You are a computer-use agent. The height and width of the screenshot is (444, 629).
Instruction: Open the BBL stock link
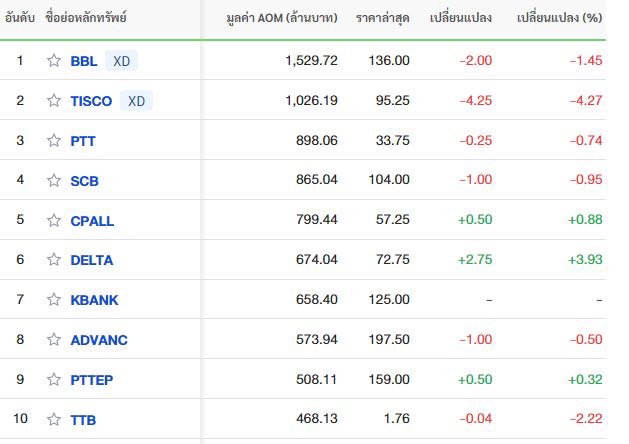point(84,61)
